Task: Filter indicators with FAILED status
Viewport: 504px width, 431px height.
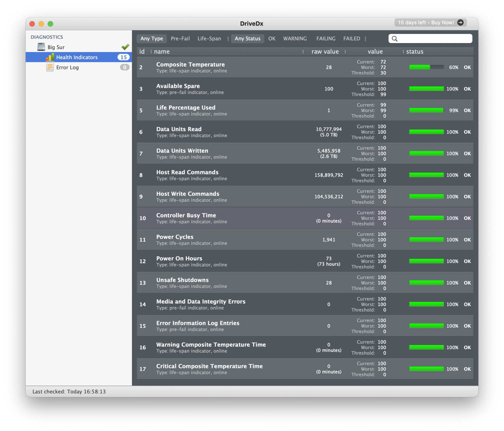Action: coord(352,39)
